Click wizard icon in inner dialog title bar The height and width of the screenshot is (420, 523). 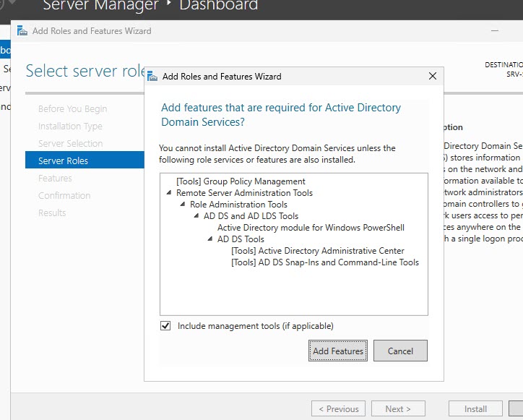[152, 76]
